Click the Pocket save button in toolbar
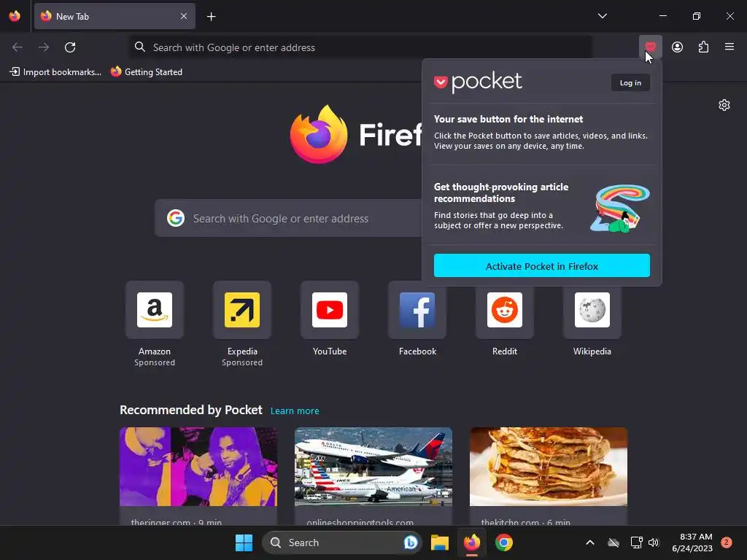747x560 pixels. [650, 47]
